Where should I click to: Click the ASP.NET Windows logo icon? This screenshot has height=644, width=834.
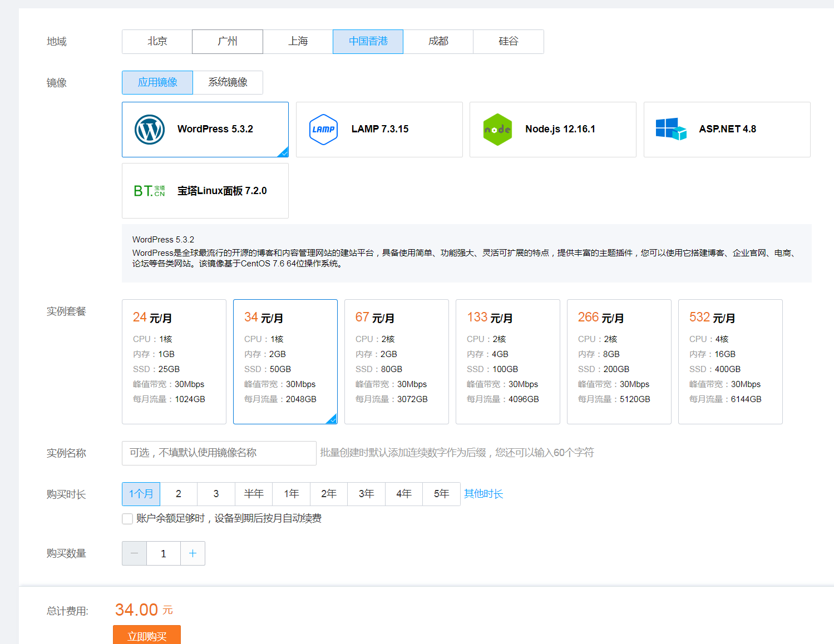(671, 129)
